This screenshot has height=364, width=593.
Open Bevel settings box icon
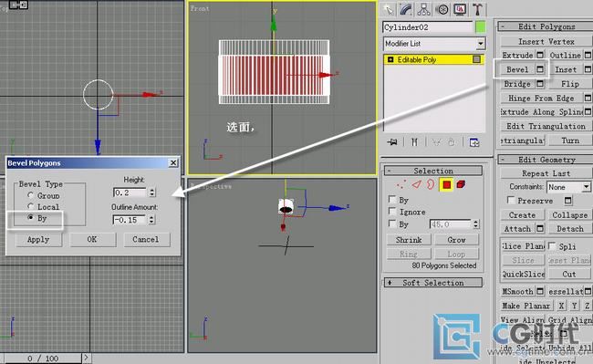[540, 69]
